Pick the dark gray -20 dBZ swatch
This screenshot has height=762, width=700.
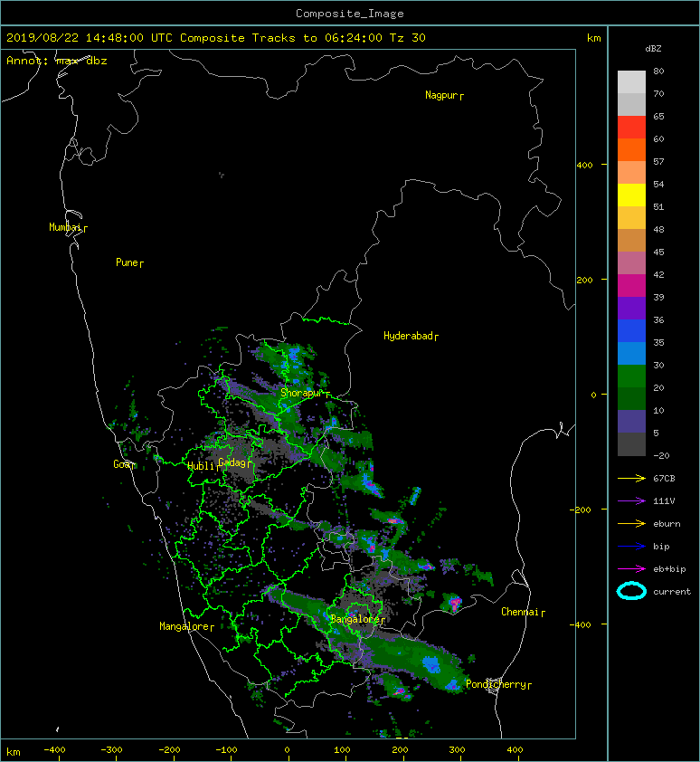[631, 443]
